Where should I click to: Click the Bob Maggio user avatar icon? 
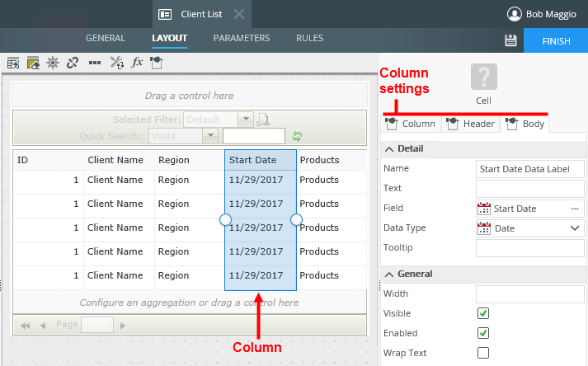[x=515, y=14]
